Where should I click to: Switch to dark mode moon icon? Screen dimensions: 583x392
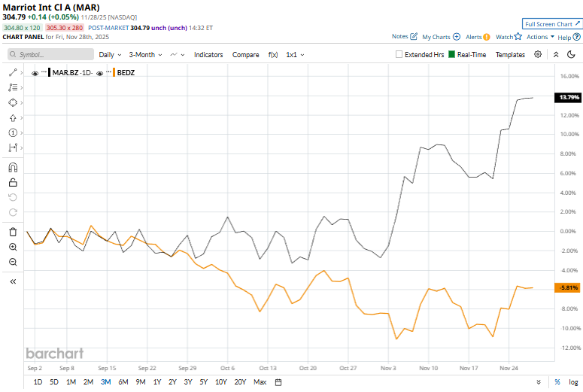click(x=572, y=55)
